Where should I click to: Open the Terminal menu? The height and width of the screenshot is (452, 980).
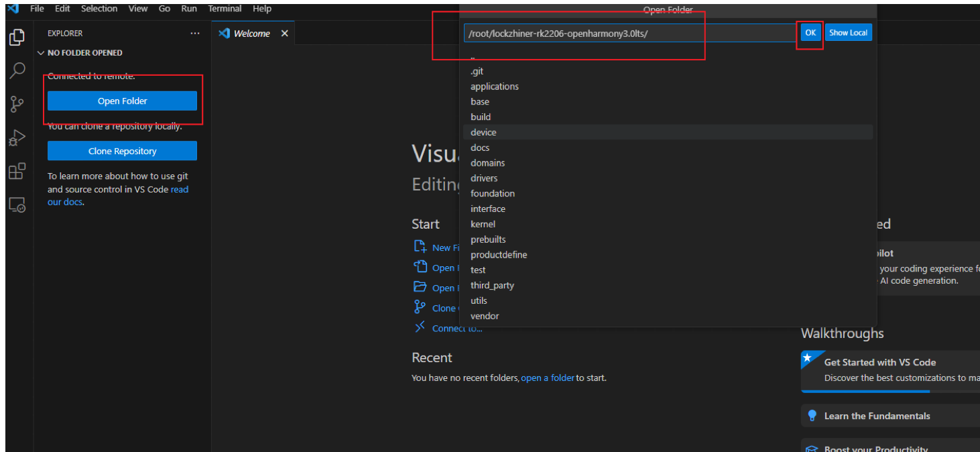tap(225, 9)
